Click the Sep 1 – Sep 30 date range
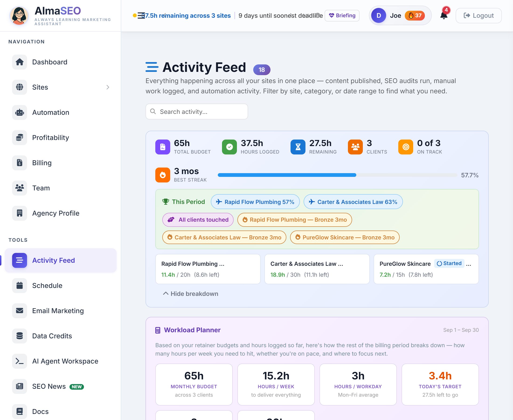The image size is (513, 420). [x=461, y=330]
